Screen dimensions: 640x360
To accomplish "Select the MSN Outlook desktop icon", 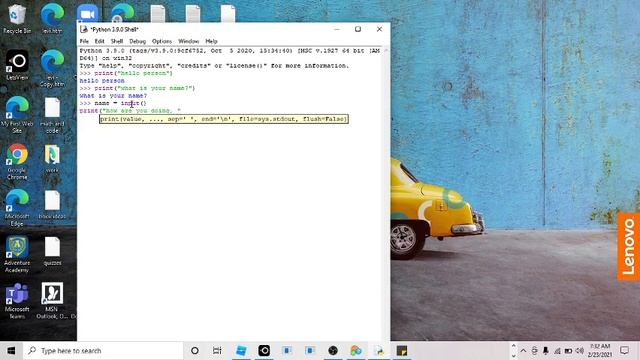I will 52,301.
